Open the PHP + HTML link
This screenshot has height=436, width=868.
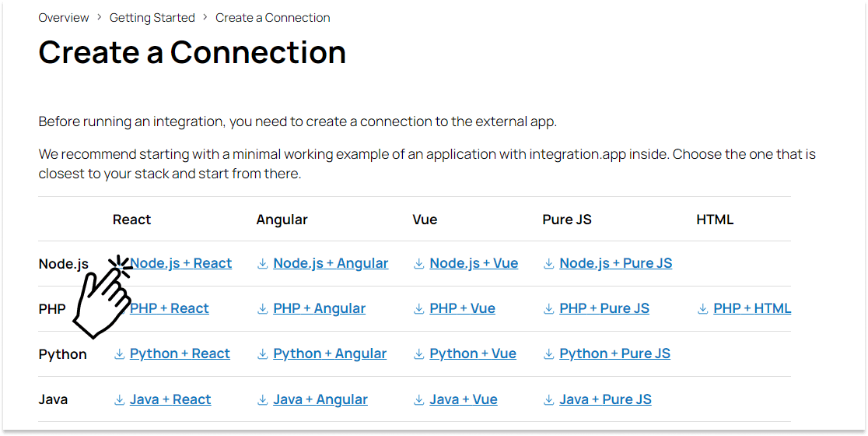(x=752, y=308)
